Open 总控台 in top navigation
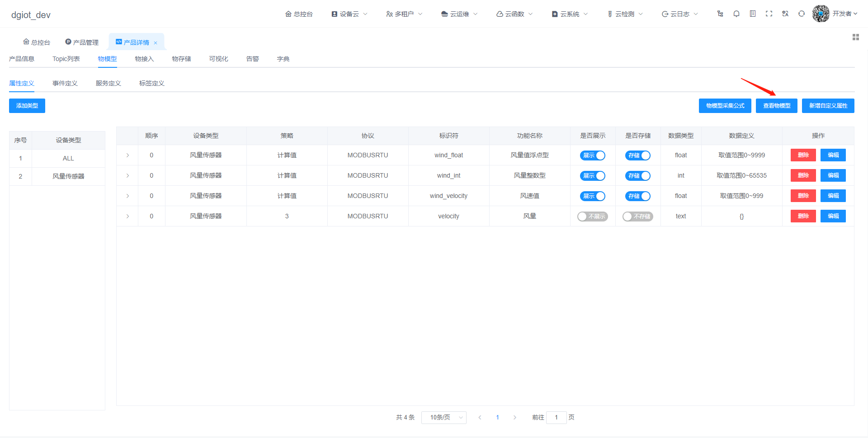This screenshot has width=868, height=438. click(x=299, y=14)
